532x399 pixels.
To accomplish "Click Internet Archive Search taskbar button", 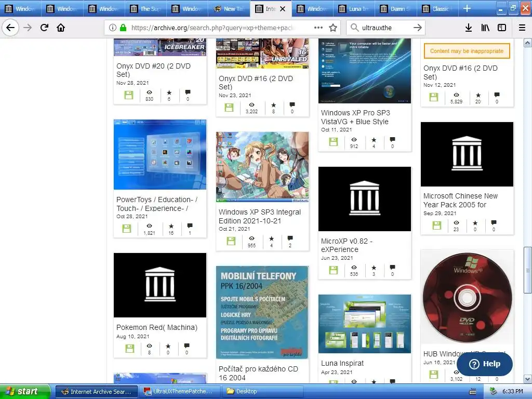I will tap(97, 392).
